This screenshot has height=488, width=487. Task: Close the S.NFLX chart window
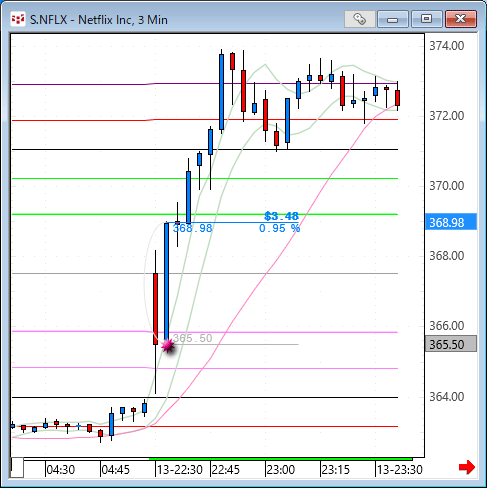pos(461,19)
